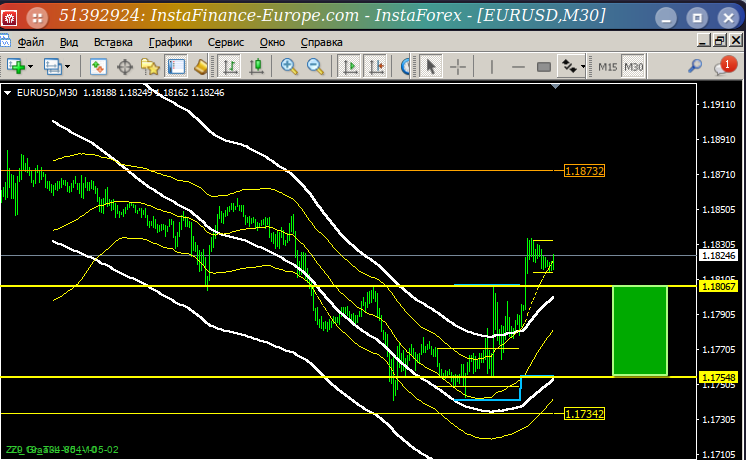Screen dimensions: 746x460
Task: Open the Periods clock icon
Action: coord(405,67)
